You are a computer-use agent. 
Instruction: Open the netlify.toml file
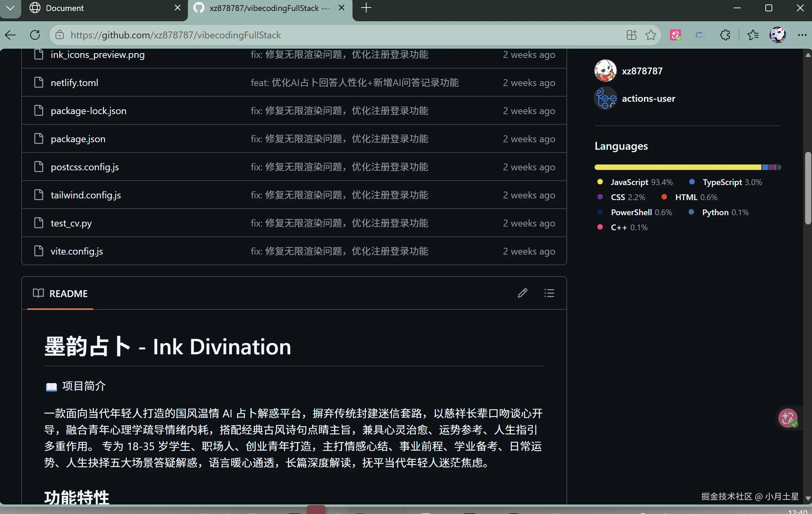click(x=74, y=83)
